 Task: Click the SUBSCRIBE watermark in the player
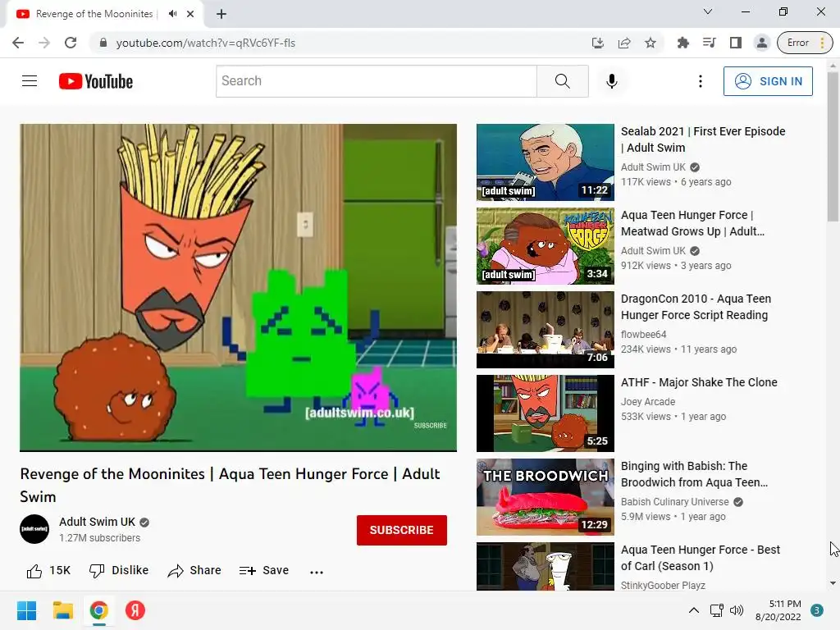coord(430,426)
